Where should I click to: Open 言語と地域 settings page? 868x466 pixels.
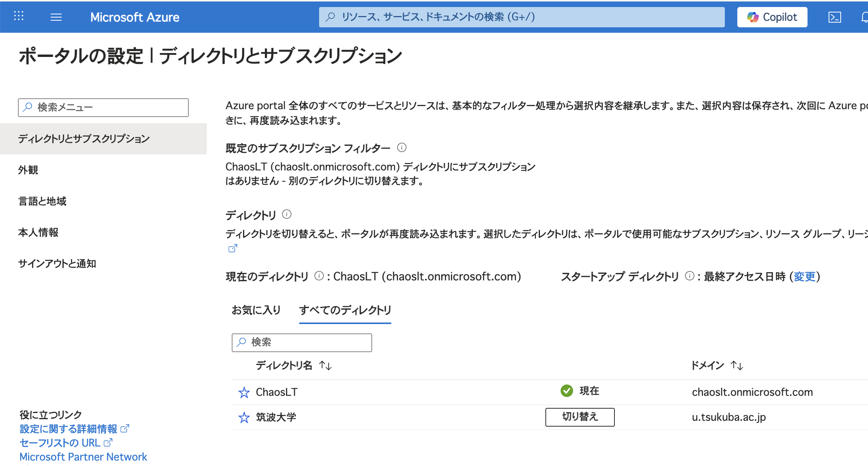pos(42,201)
